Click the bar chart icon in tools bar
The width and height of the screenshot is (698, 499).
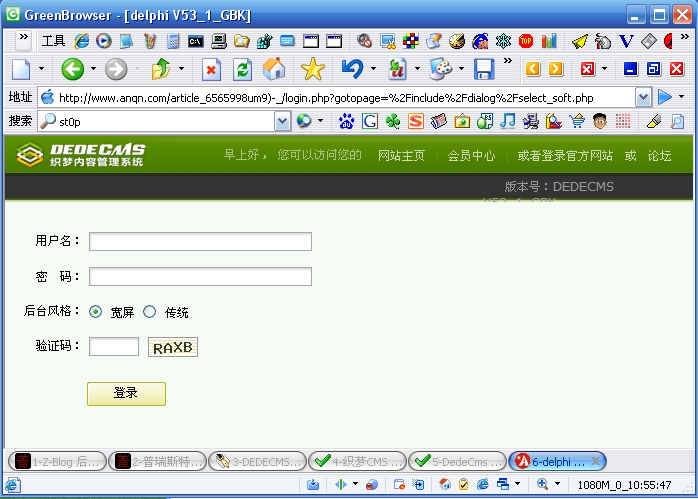tap(549, 41)
